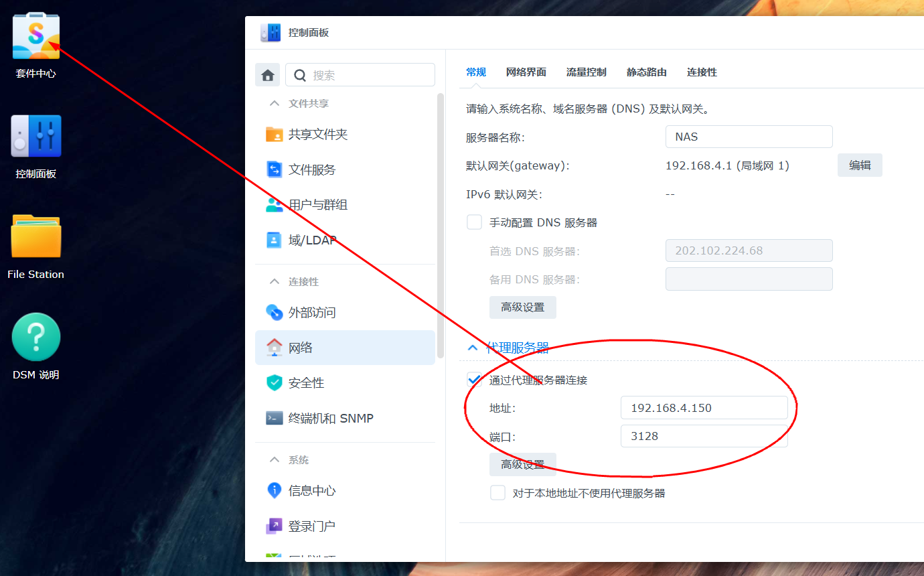This screenshot has width=924, height=576.
Task: Switch to the 常规 tab
Action: pos(476,72)
